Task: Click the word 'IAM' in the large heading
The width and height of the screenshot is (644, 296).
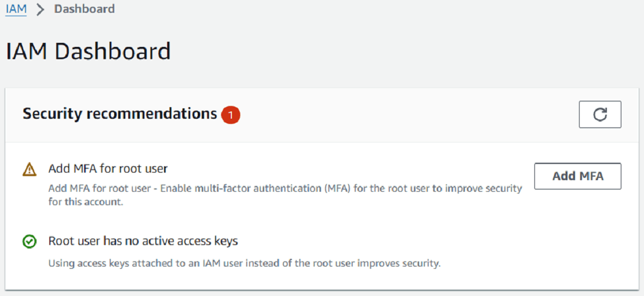Action: coord(27,52)
